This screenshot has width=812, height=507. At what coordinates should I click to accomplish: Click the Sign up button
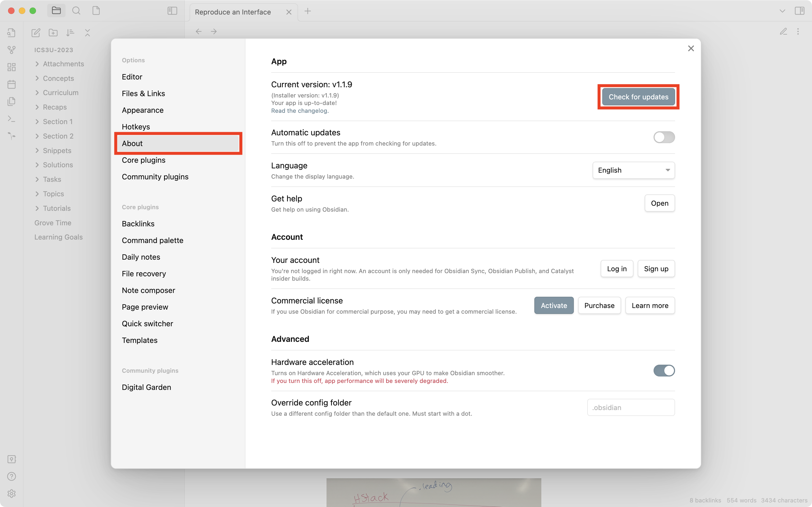click(656, 269)
